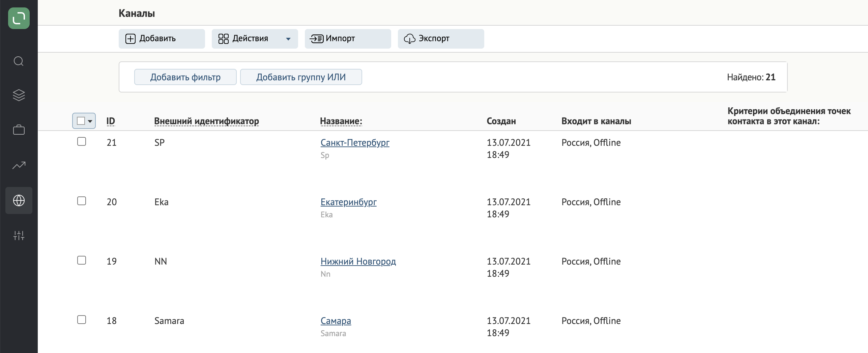Click the green app logo icon

(x=19, y=18)
